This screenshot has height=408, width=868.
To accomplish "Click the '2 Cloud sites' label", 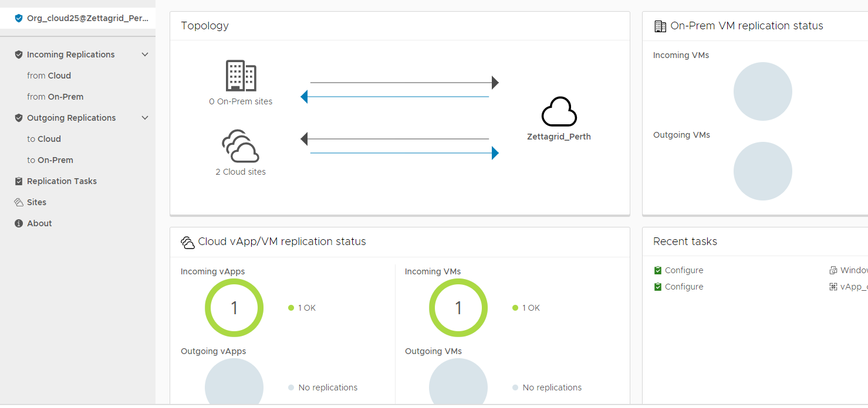I will click(241, 172).
